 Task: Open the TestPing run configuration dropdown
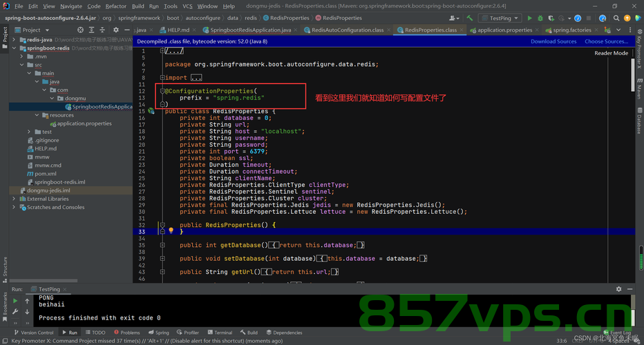point(500,18)
